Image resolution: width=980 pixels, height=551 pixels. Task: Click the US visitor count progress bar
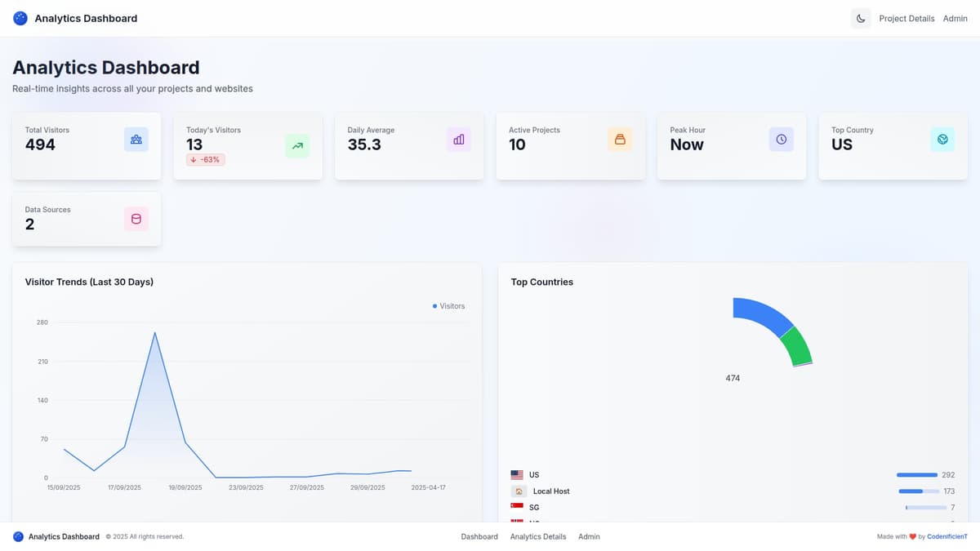click(916, 474)
